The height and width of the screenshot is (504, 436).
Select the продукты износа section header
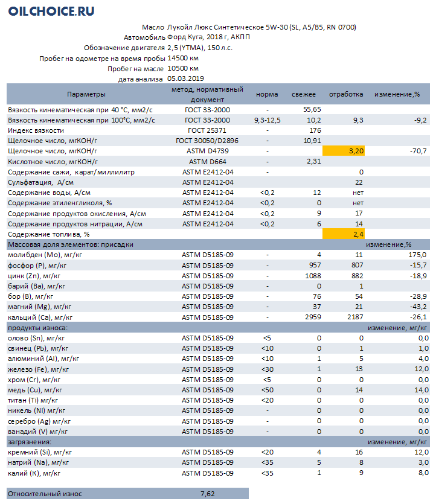(218, 328)
